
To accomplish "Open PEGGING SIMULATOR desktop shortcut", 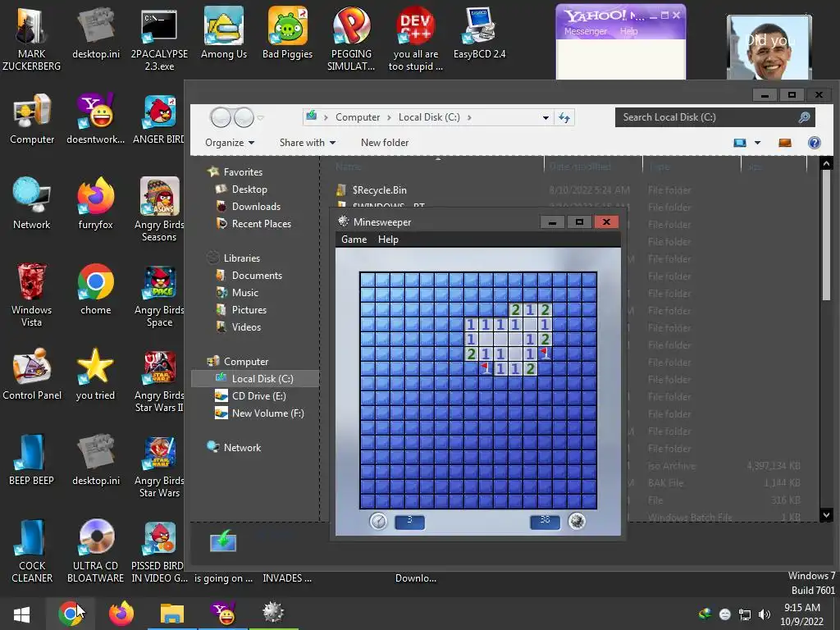I will (x=351, y=38).
